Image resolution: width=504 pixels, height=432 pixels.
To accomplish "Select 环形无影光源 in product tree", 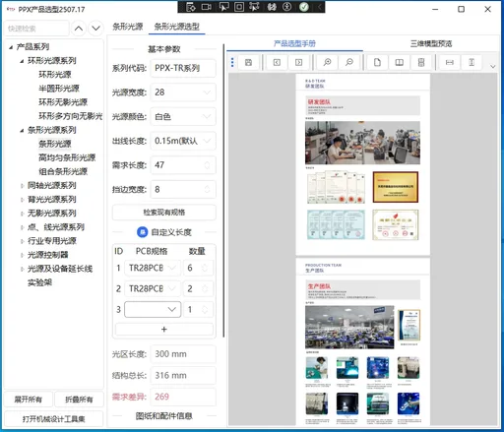I will 63,102.
